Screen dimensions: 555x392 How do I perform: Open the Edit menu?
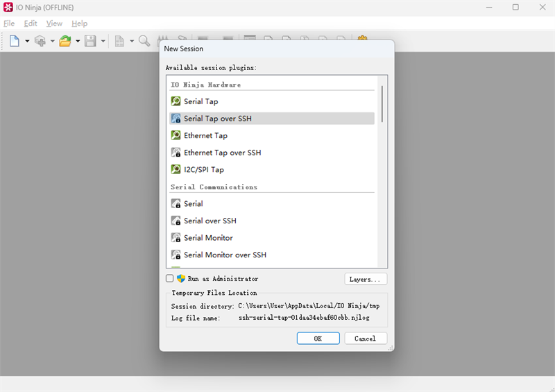31,24
